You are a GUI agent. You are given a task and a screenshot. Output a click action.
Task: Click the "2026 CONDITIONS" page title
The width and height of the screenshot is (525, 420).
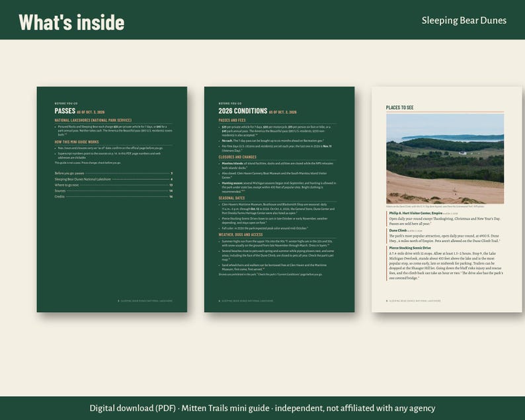pyautogui.click(x=243, y=111)
